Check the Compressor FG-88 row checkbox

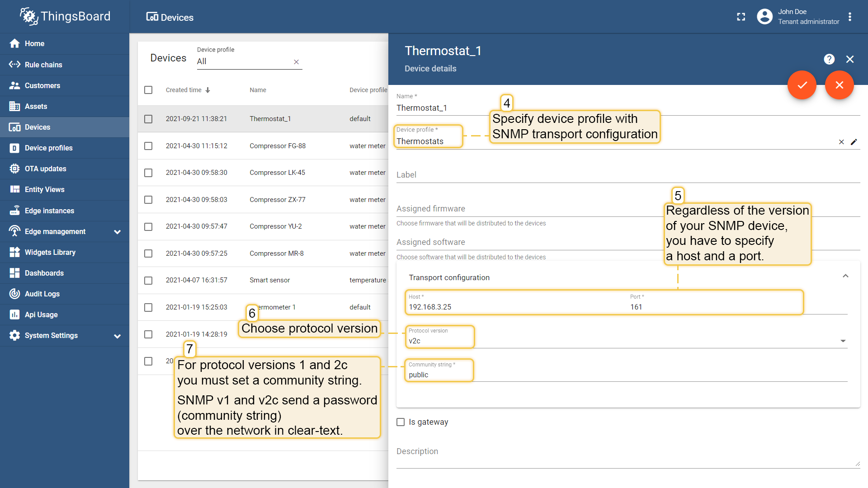coord(148,146)
